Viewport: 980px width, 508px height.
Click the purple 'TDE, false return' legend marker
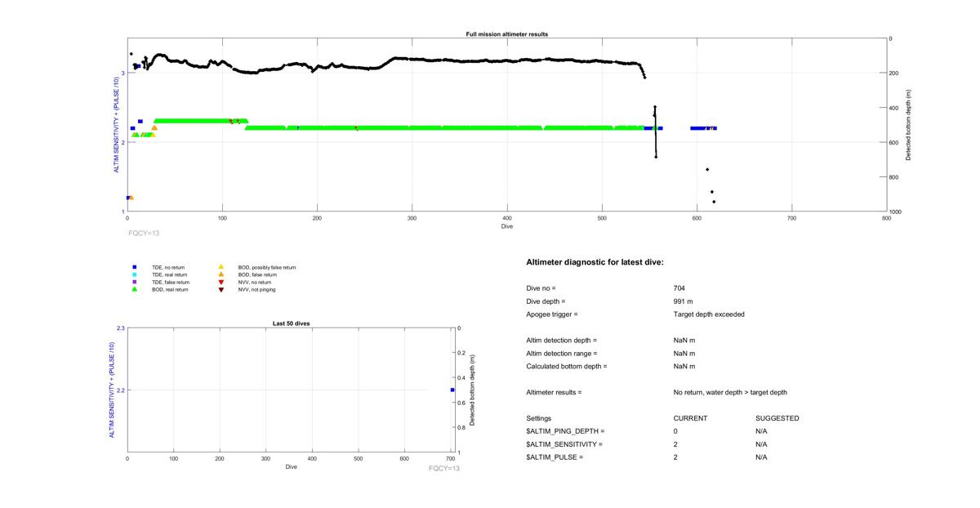pyautogui.click(x=135, y=282)
